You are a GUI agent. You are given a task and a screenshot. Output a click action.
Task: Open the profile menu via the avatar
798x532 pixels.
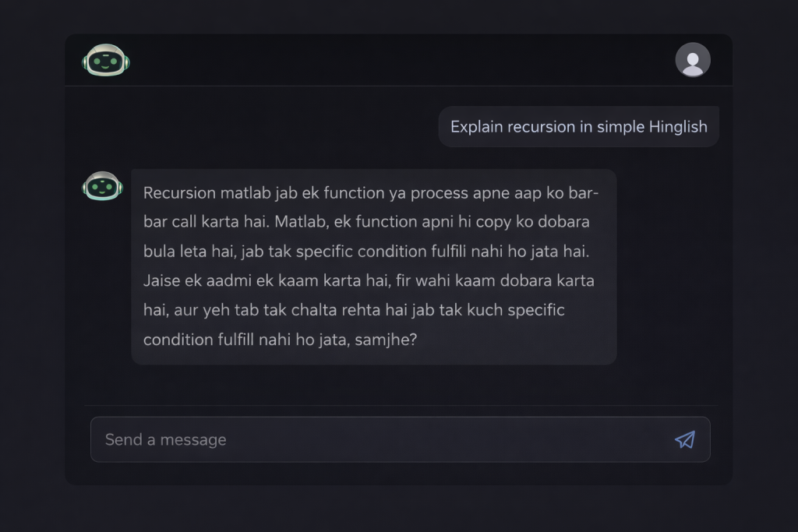click(693, 59)
